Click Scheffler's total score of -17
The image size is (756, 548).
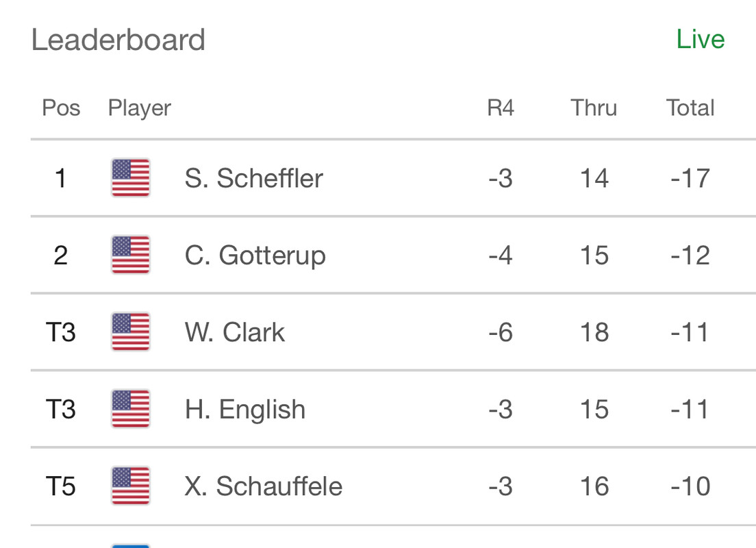pyautogui.click(x=690, y=178)
